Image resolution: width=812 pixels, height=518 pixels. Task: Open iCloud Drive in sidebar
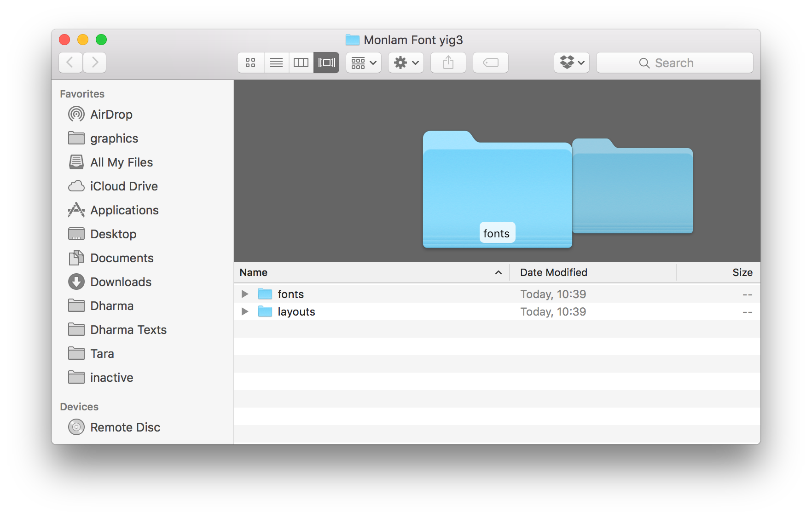click(x=142, y=186)
